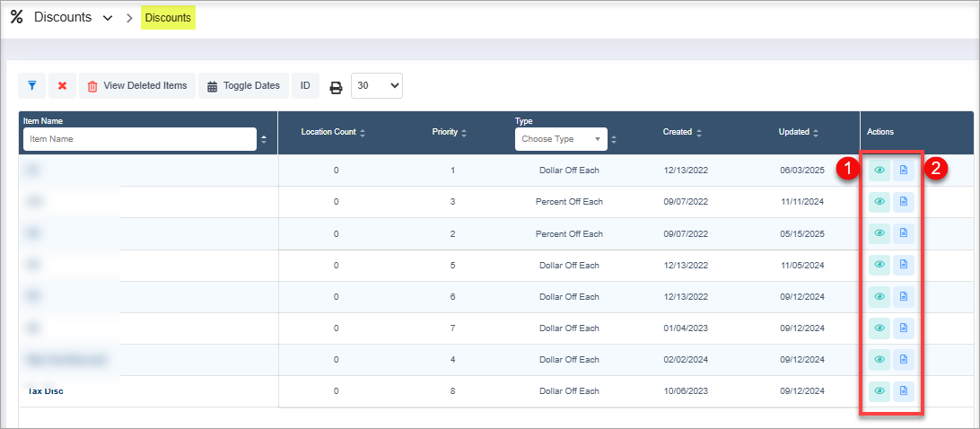This screenshot has width=980, height=429.
Task: Expand the Discounts menu chevron in header
Action: (108, 18)
